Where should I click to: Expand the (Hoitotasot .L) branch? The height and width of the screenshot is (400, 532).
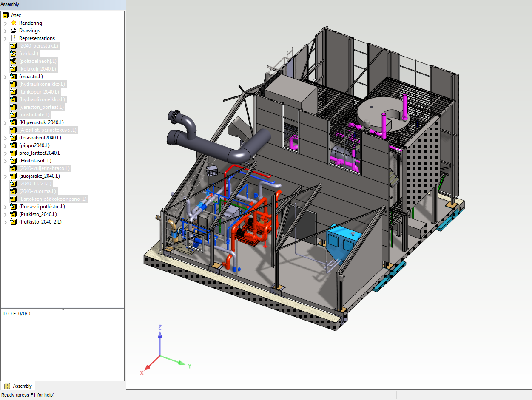[x=6, y=161]
